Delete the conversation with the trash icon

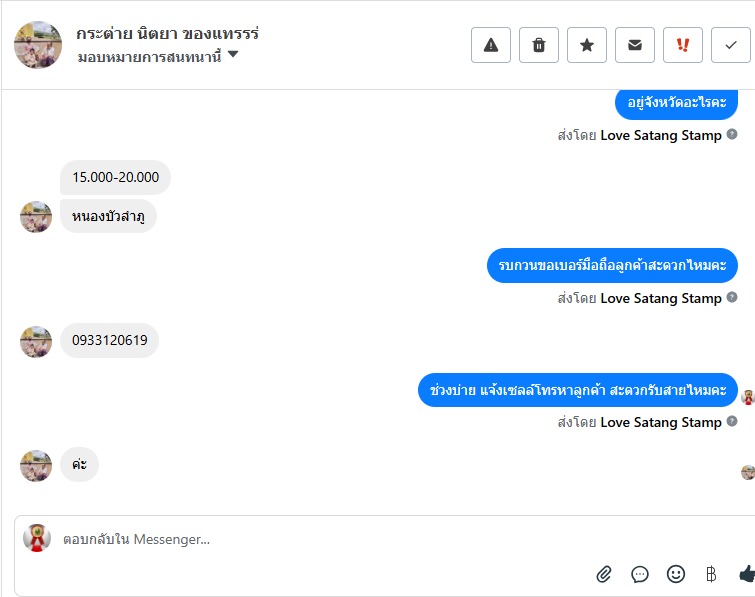pos(539,45)
